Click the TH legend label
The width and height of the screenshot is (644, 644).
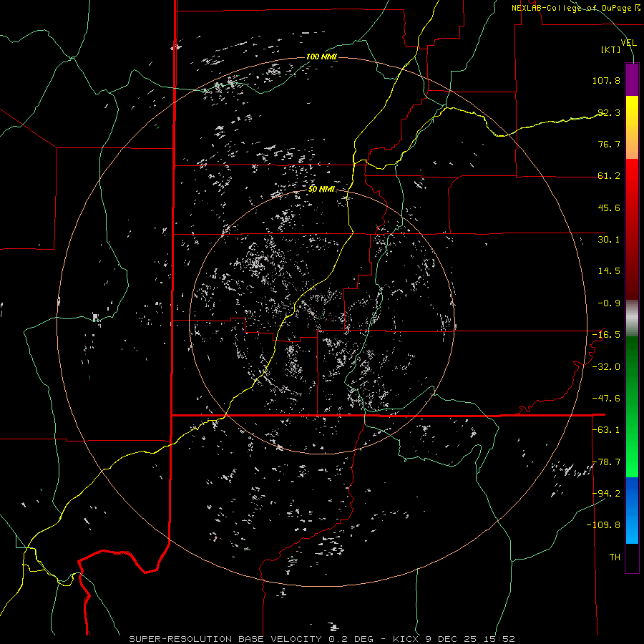[x=615, y=557]
